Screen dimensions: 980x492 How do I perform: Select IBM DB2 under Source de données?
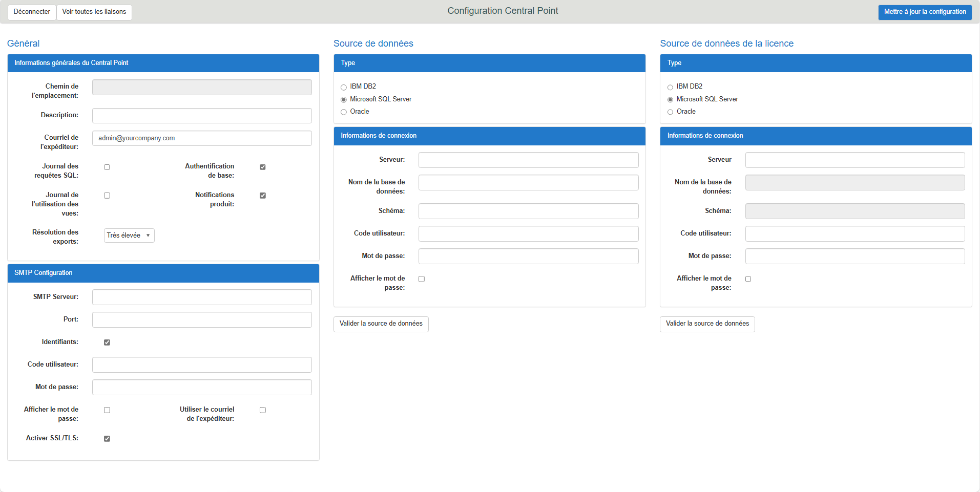[344, 87]
